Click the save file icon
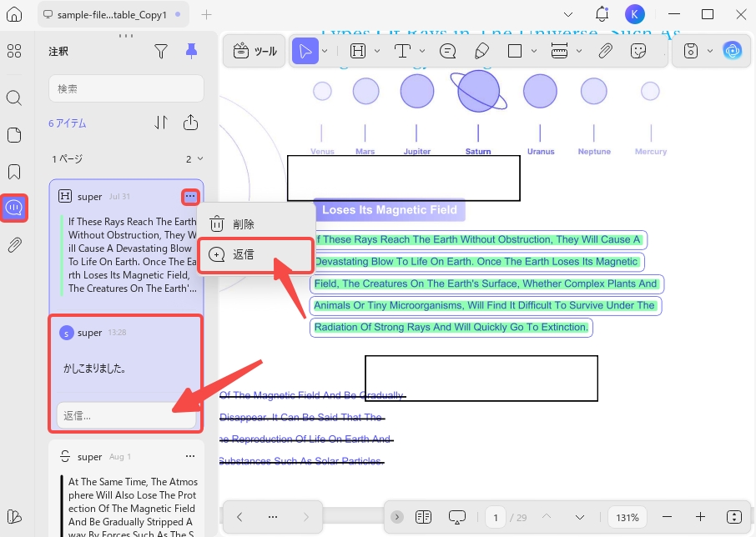This screenshot has width=756, height=537. tap(690, 51)
